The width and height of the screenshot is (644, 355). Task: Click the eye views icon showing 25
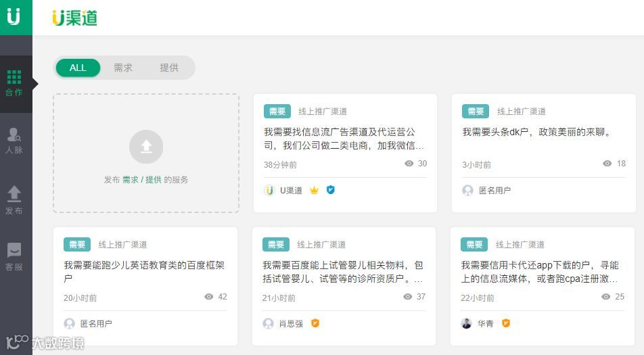pyautogui.click(x=606, y=296)
